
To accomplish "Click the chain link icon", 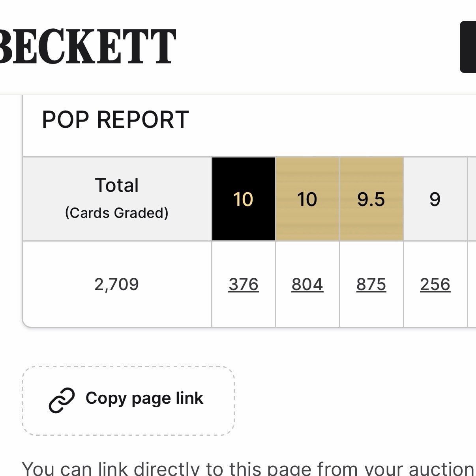I will point(62,400).
